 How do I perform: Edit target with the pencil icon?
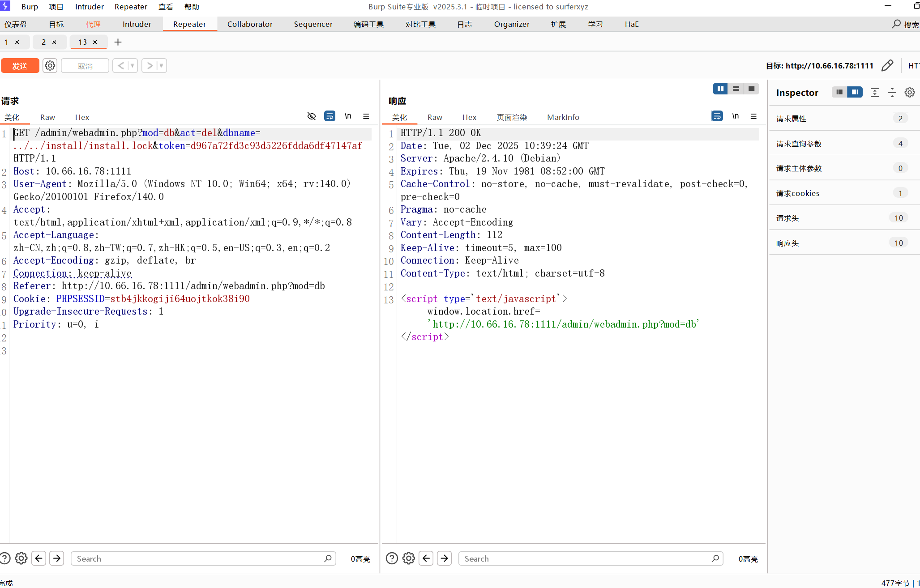(887, 66)
